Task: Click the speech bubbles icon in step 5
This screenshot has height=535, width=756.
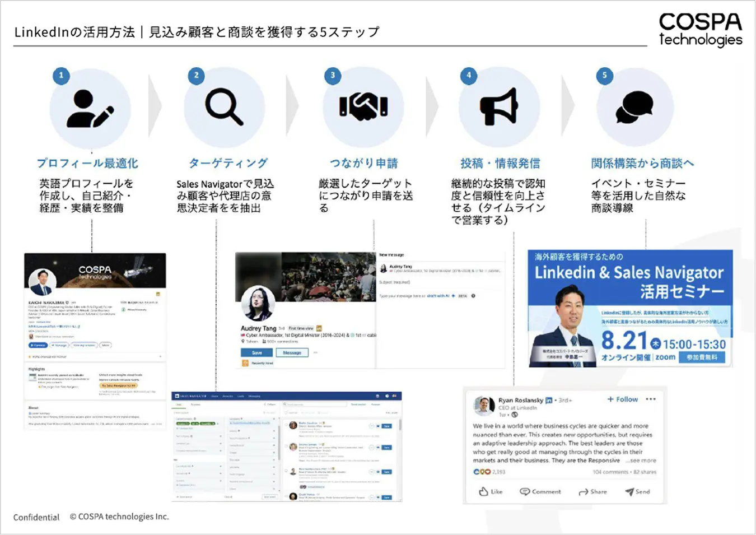Action: click(634, 107)
